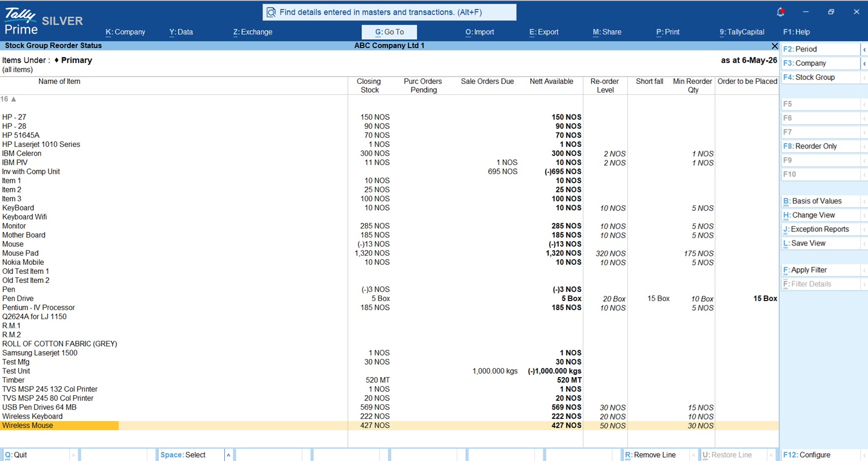Select the 'IBM Celeron' item
Image resolution: width=868 pixels, height=461 pixels.
coord(22,154)
